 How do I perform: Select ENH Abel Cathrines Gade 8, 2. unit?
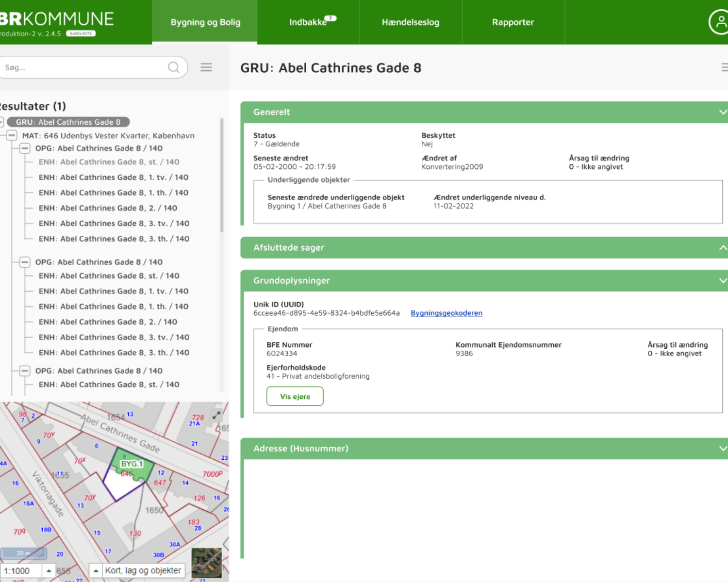[108, 208]
